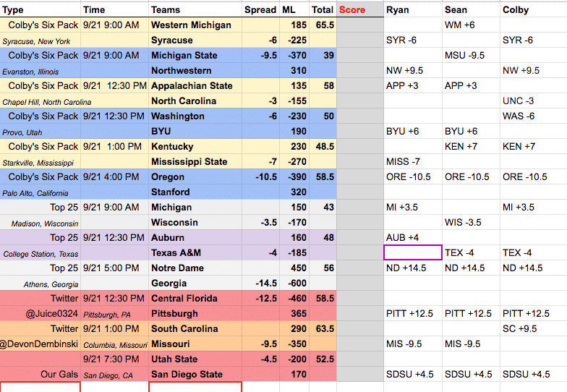Select the Oregon -390 moneyline cell
This screenshot has height=392, width=567.
point(294,176)
